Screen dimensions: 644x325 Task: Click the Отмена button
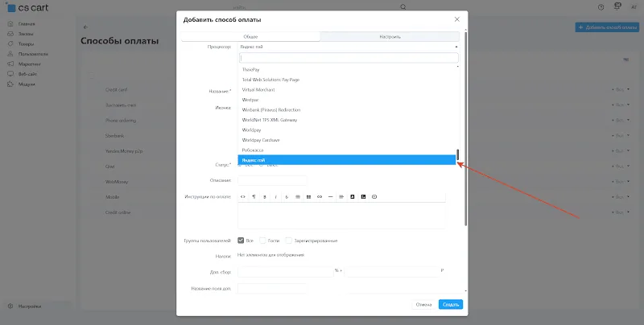[423, 304]
